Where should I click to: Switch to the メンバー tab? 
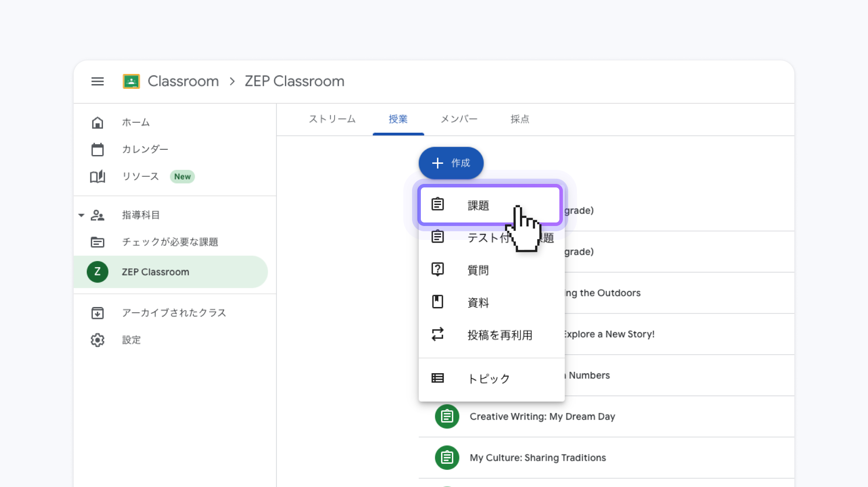pyautogui.click(x=459, y=119)
